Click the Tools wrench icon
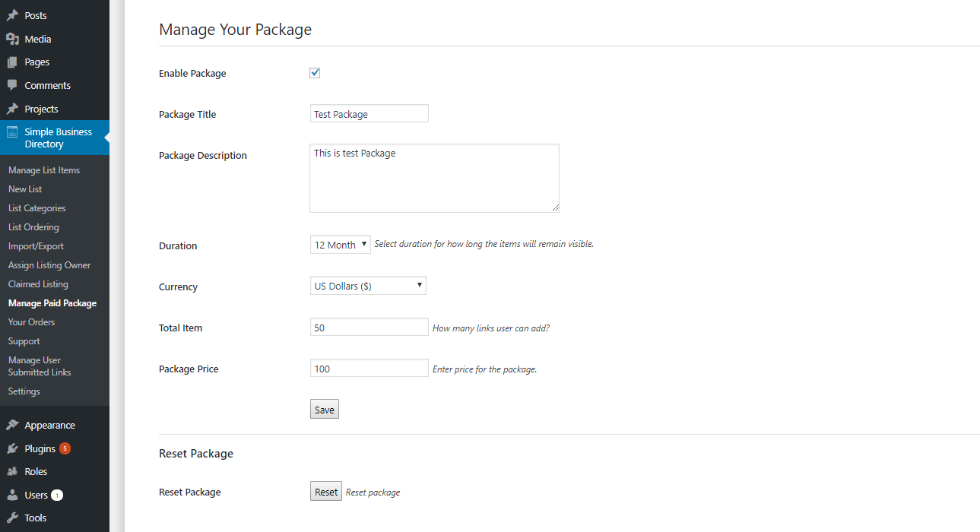This screenshot has width=980, height=532. [12, 518]
